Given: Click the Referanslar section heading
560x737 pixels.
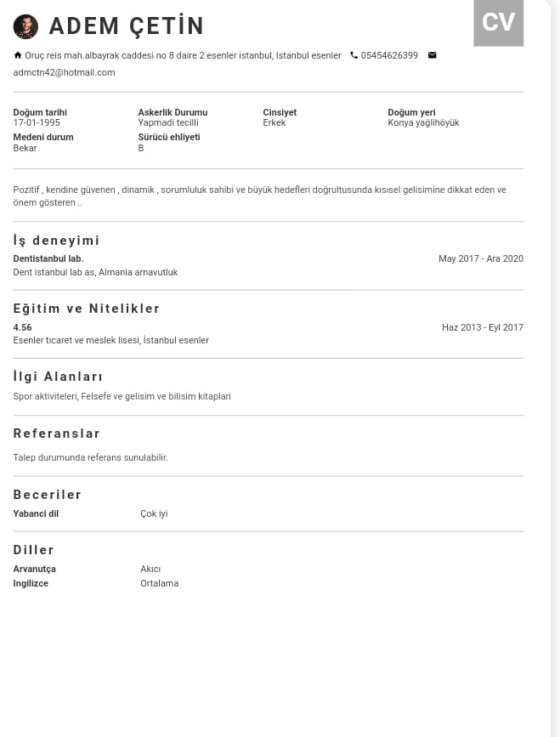Looking at the screenshot, I should pos(56,434).
